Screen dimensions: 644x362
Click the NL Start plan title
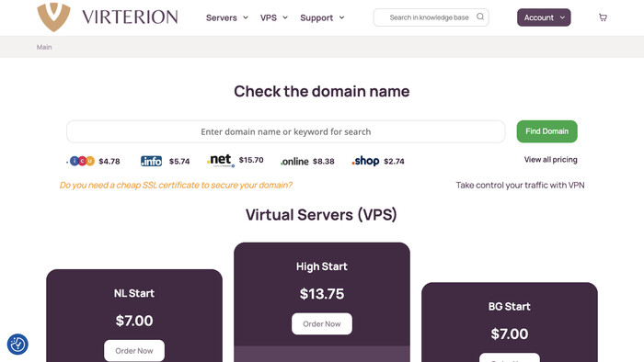tap(134, 293)
